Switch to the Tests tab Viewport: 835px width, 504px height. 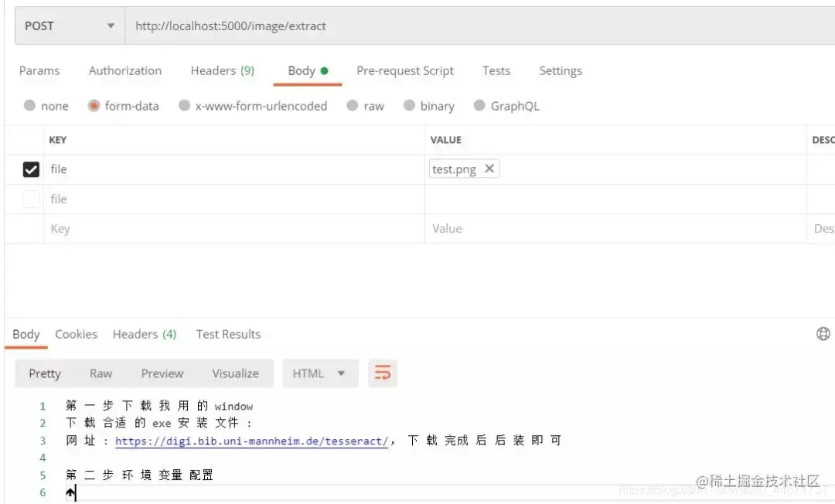click(x=496, y=71)
